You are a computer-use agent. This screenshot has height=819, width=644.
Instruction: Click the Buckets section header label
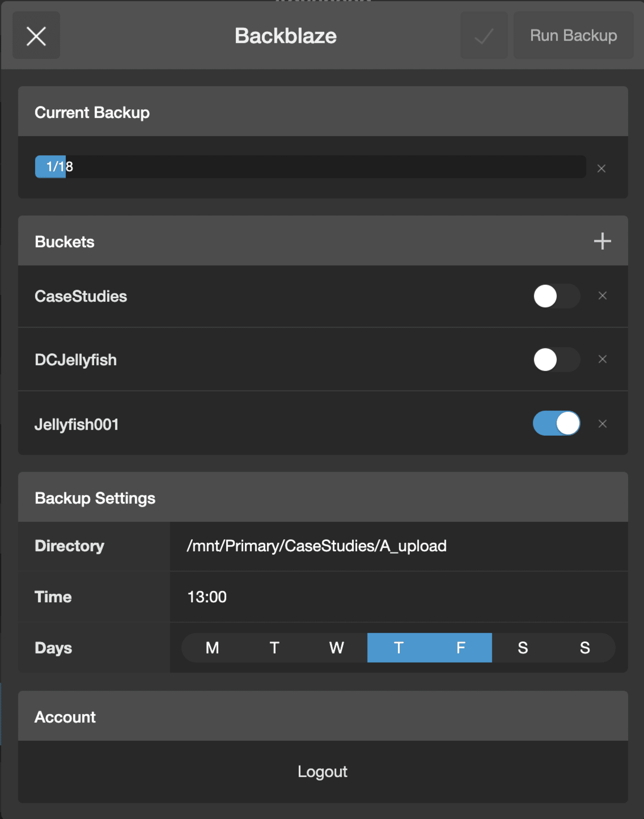[65, 242]
